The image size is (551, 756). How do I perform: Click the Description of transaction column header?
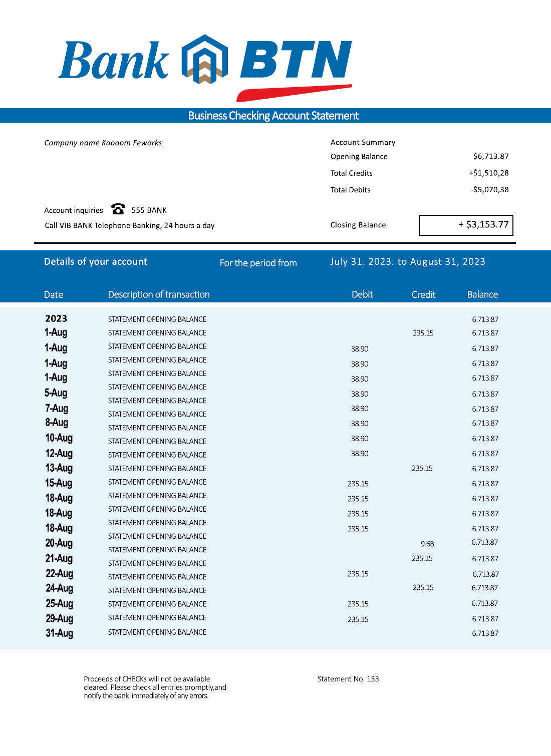159,294
